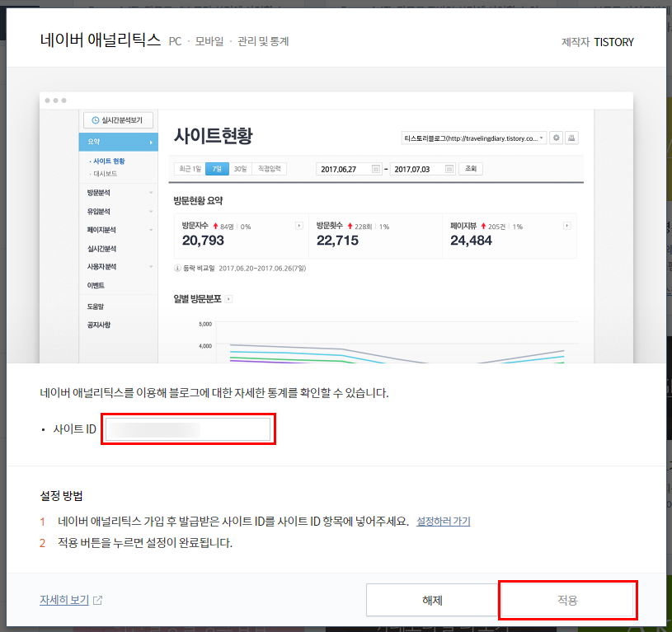The height and width of the screenshot is (632, 672).
Task: Select the 직접입력 custom period tab
Action: (269, 169)
